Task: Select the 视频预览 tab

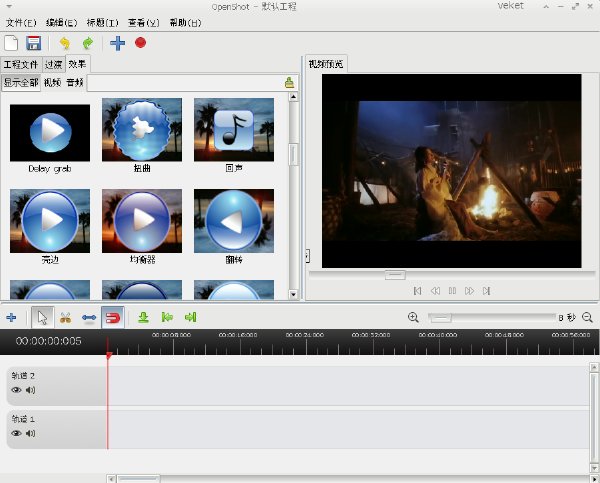Action: 326,64
